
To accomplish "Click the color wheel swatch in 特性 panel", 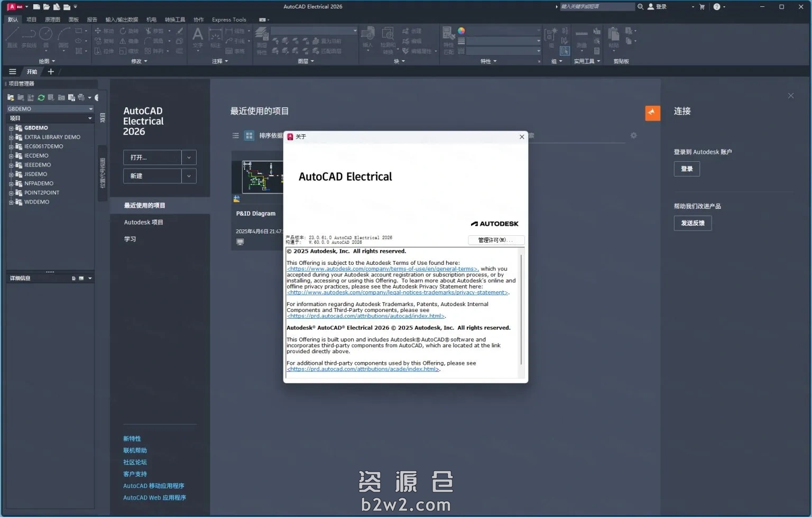I will [x=461, y=31].
